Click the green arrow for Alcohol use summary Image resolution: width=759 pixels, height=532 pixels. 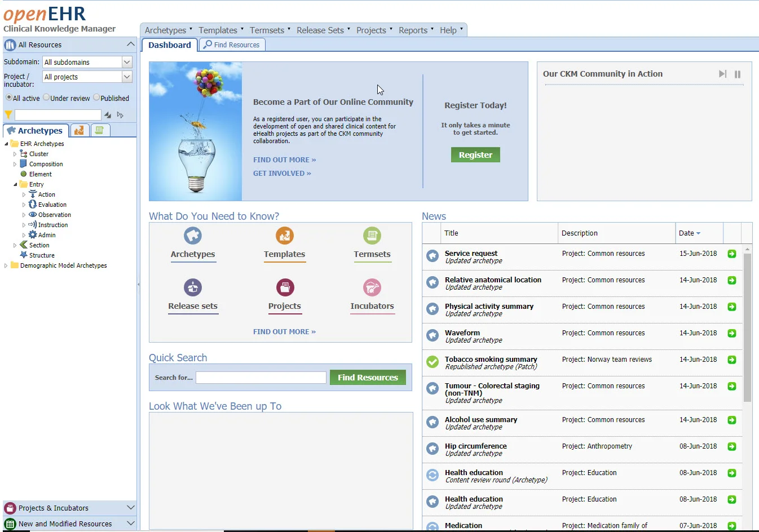[x=732, y=420]
